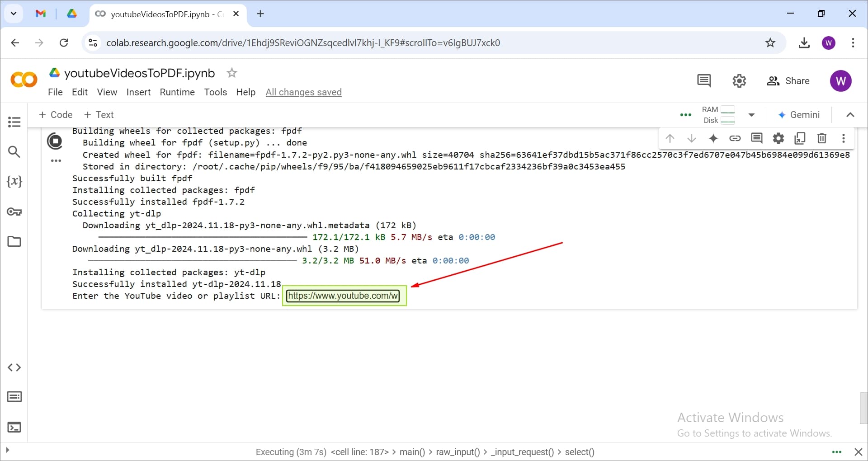Go back to the previous page

point(15,43)
